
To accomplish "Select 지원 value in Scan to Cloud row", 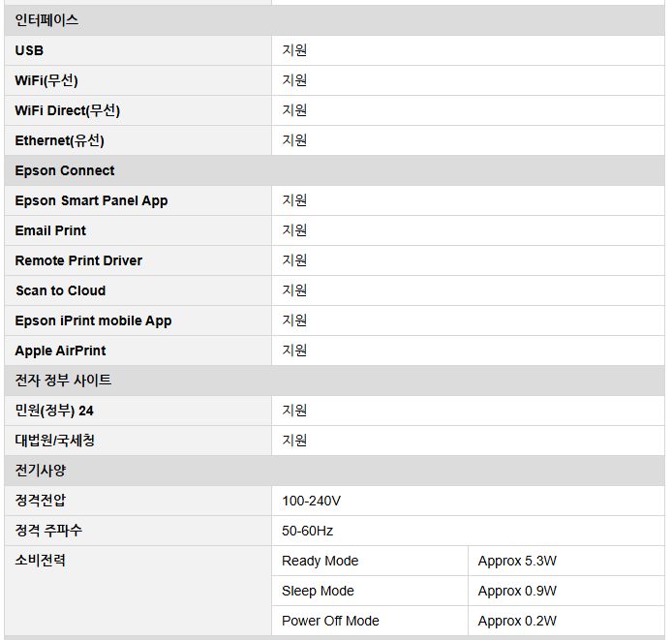I will [x=294, y=290].
